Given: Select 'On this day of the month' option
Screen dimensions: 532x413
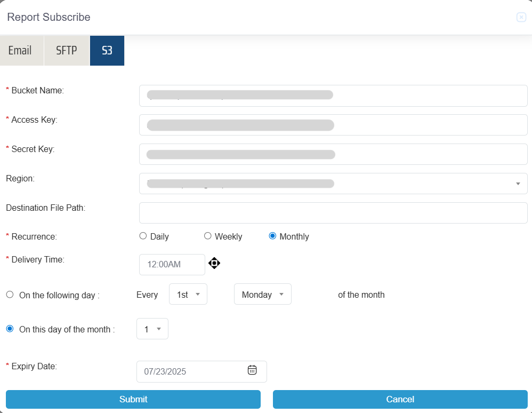Looking at the screenshot, I should [10, 329].
